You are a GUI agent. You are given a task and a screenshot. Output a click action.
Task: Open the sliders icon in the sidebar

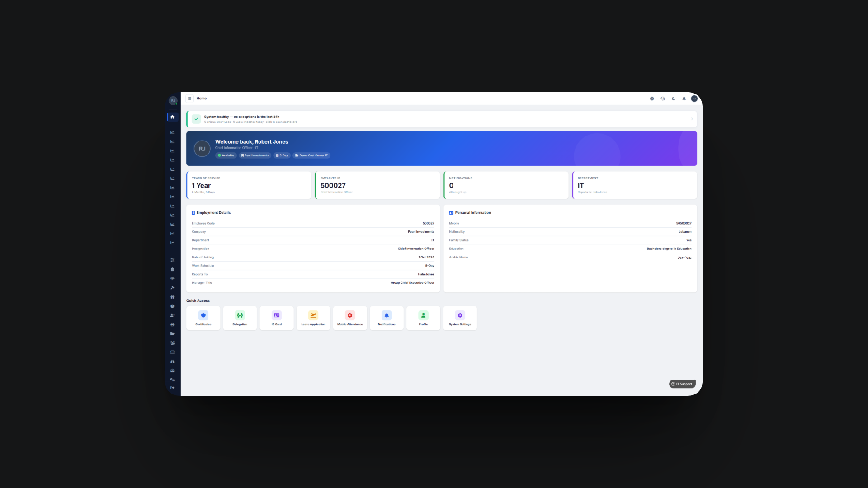click(x=172, y=260)
